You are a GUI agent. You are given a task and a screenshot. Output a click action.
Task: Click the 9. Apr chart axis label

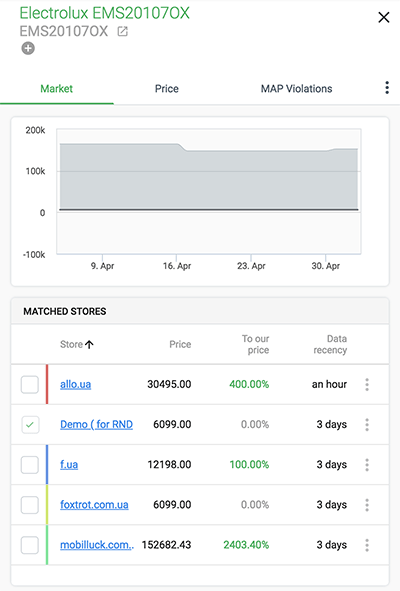pyautogui.click(x=102, y=266)
